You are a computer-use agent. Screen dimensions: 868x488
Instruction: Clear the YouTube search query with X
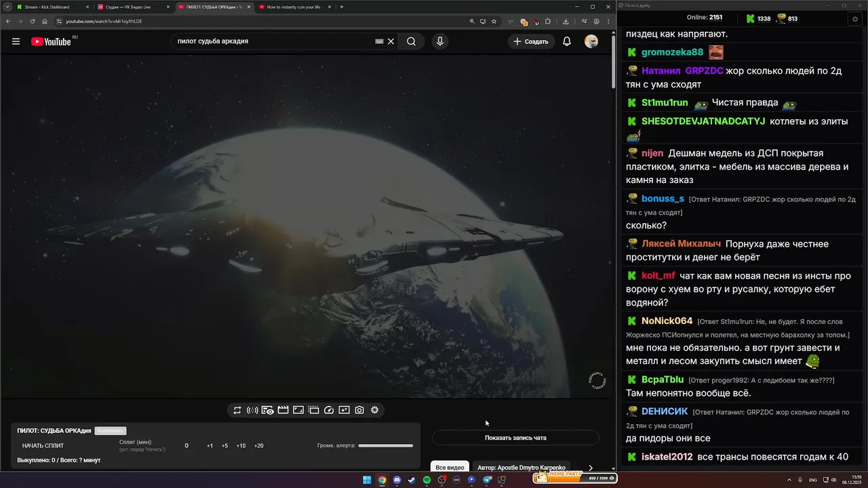[391, 41]
